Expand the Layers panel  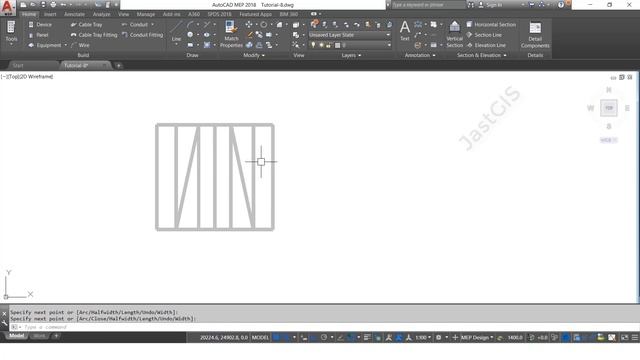351,55
